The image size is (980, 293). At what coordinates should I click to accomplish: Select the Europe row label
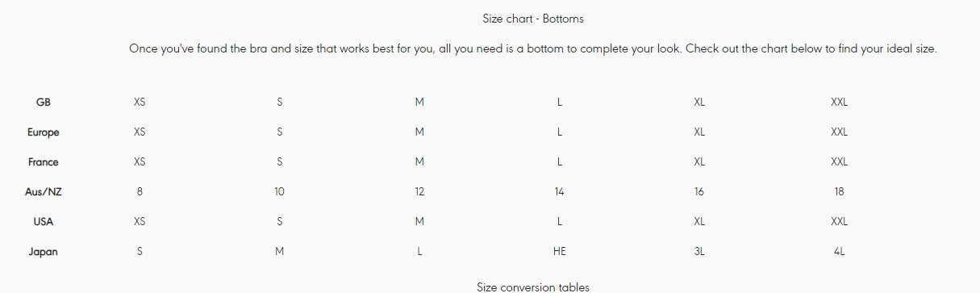coord(44,132)
